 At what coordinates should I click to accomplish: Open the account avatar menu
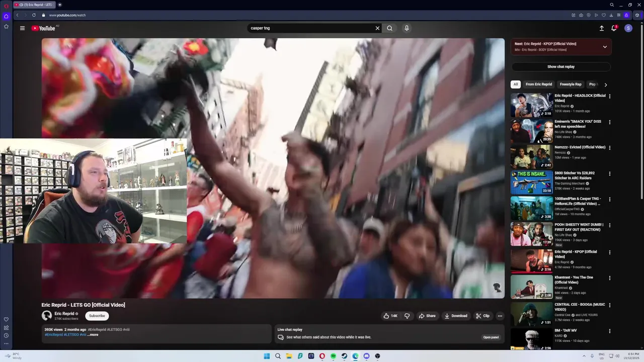(x=628, y=28)
